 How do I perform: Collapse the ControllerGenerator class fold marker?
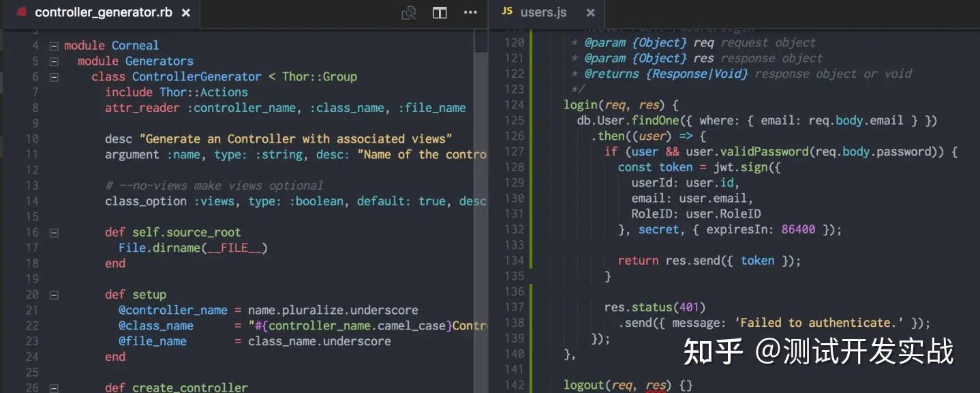(x=54, y=76)
